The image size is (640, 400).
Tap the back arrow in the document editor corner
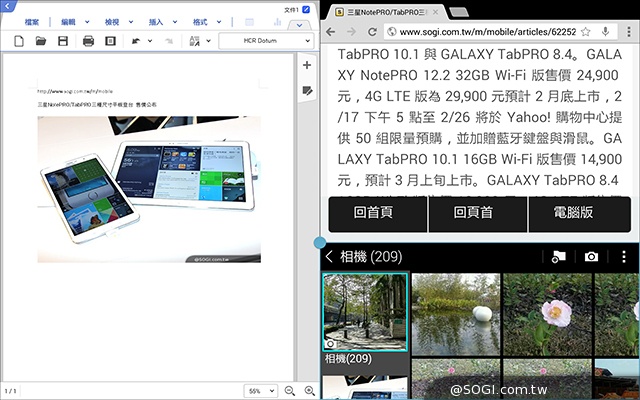pyautogui.click(x=7, y=6)
